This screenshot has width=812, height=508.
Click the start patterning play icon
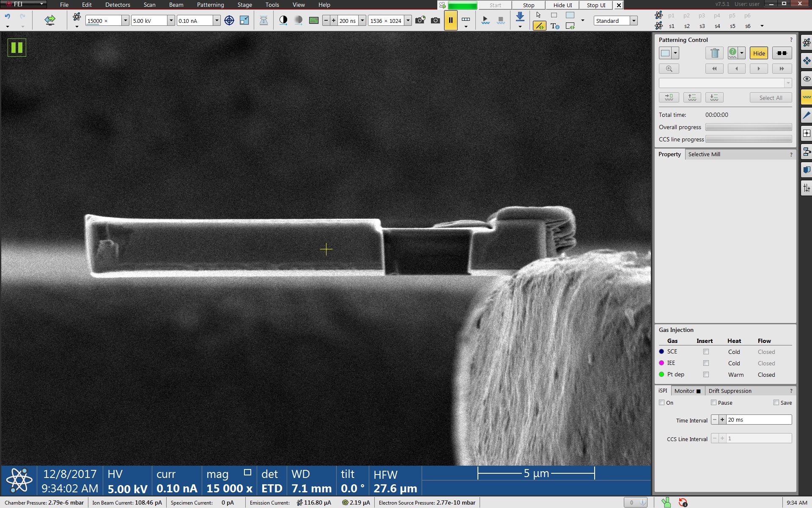point(485,20)
